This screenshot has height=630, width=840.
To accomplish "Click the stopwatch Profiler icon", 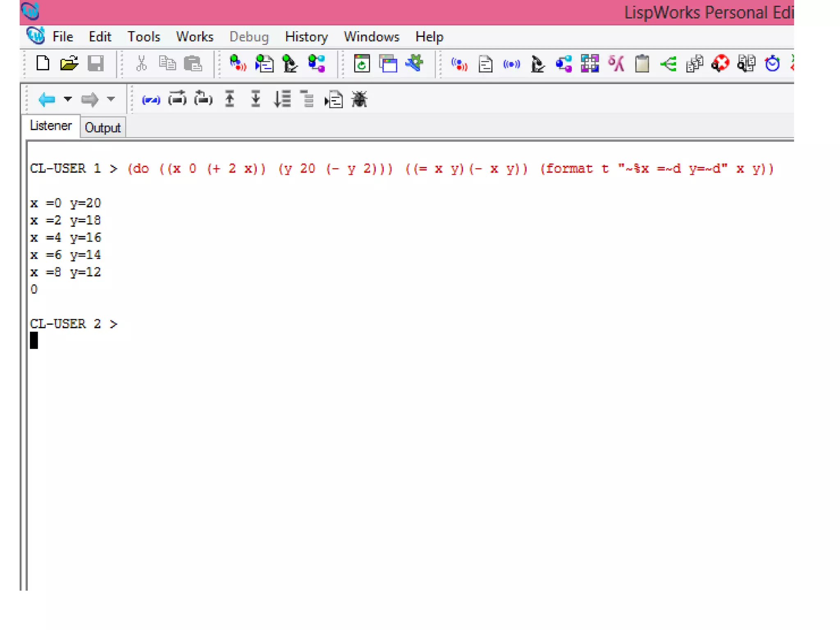I will pos(772,64).
